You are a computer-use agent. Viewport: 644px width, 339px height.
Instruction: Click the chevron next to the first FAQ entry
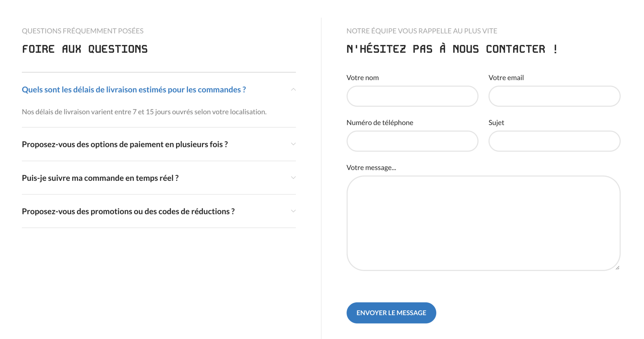click(293, 90)
